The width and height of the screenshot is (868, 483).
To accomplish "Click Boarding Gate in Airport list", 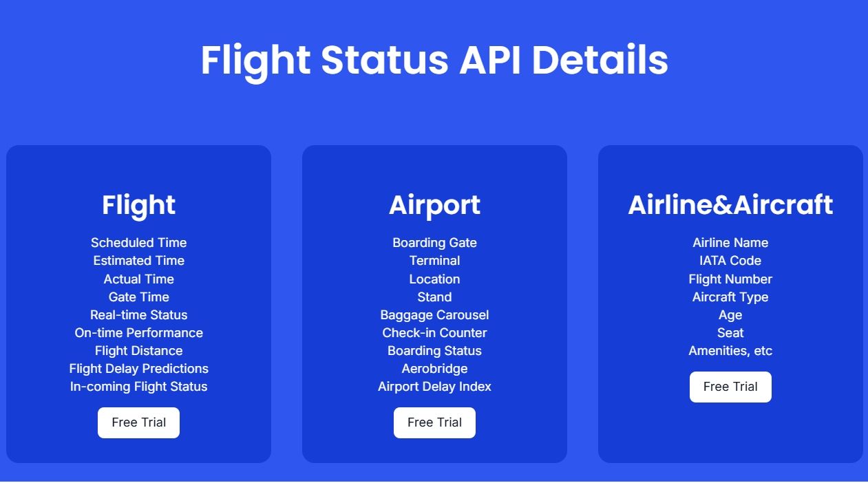I will pyautogui.click(x=434, y=243).
